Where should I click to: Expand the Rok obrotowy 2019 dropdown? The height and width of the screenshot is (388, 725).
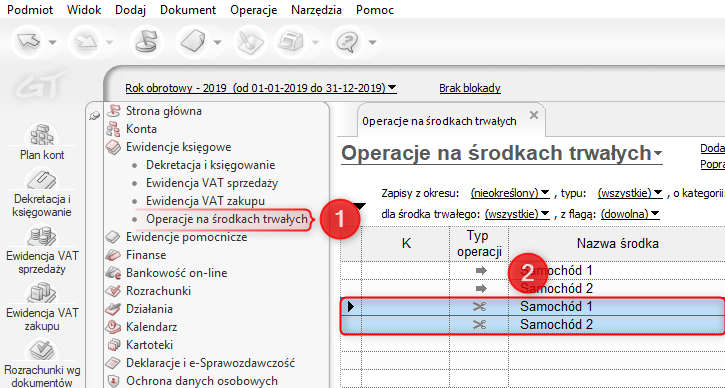pos(261,88)
